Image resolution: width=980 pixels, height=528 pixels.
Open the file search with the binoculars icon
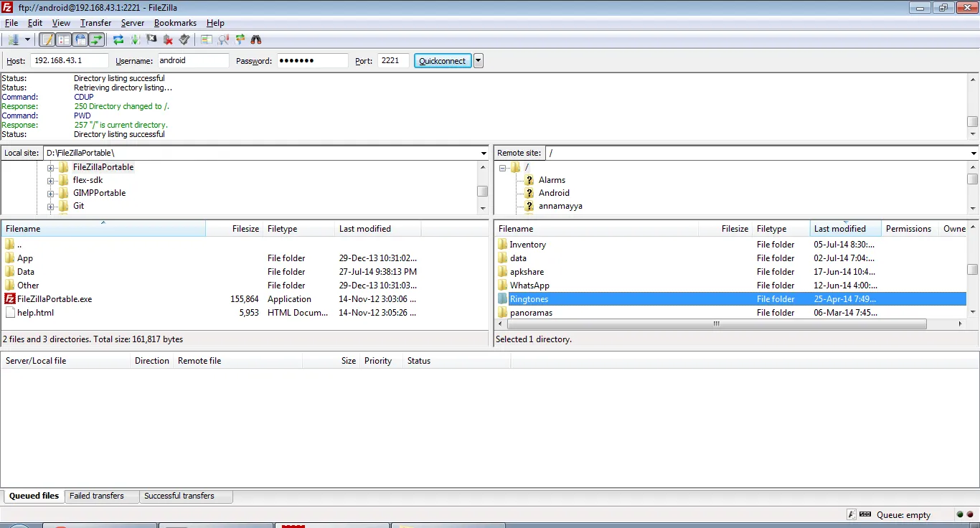click(256, 39)
